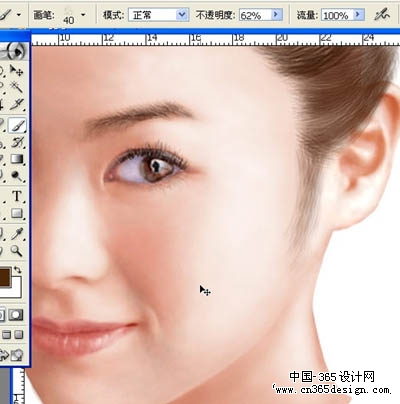Swap foreground and background colors
This screenshot has height=404, width=400.
tap(18, 270)
